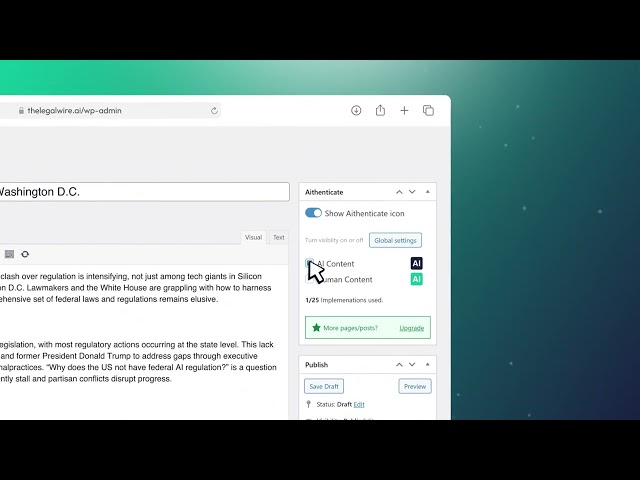Move Aithenticate panel up

tap(399, 192)
